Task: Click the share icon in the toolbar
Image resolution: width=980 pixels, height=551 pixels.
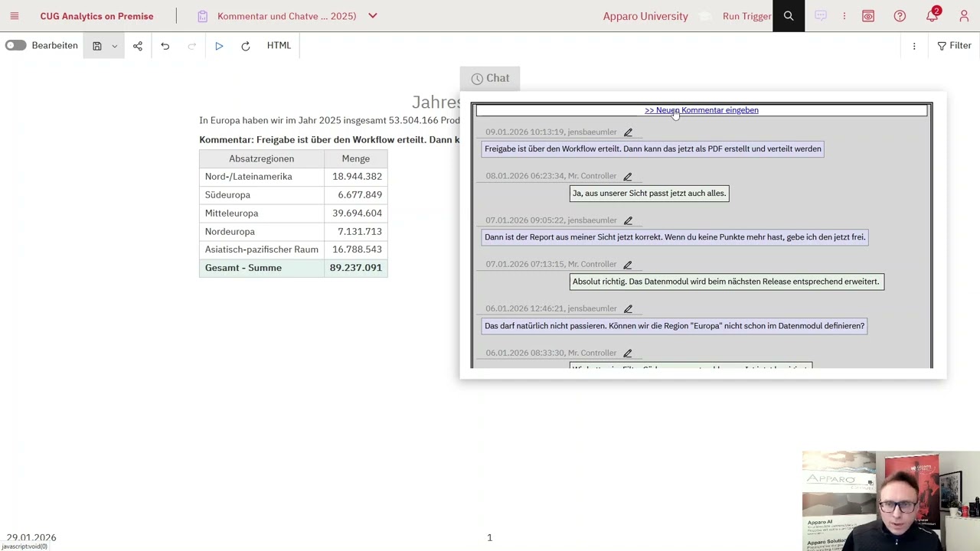Action: click(138, 46)
